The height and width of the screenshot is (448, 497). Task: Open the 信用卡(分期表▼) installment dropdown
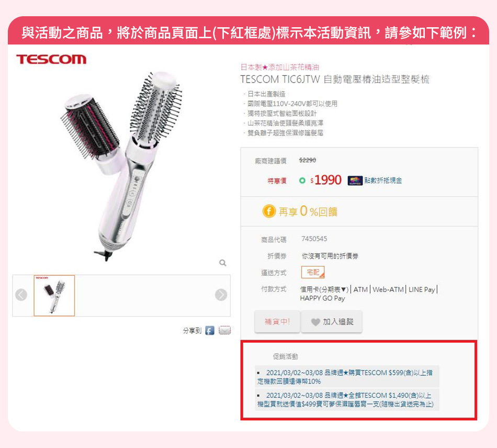(x=324, y=289)
